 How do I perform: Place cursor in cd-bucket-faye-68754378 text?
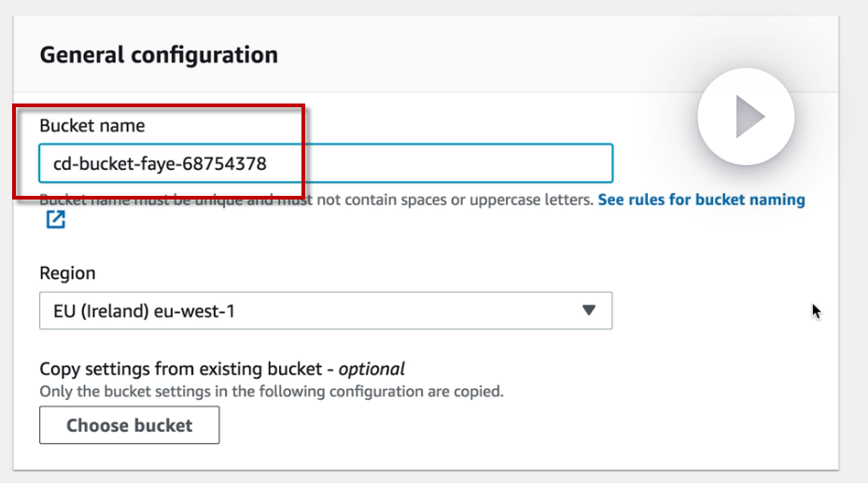[160, 163]
